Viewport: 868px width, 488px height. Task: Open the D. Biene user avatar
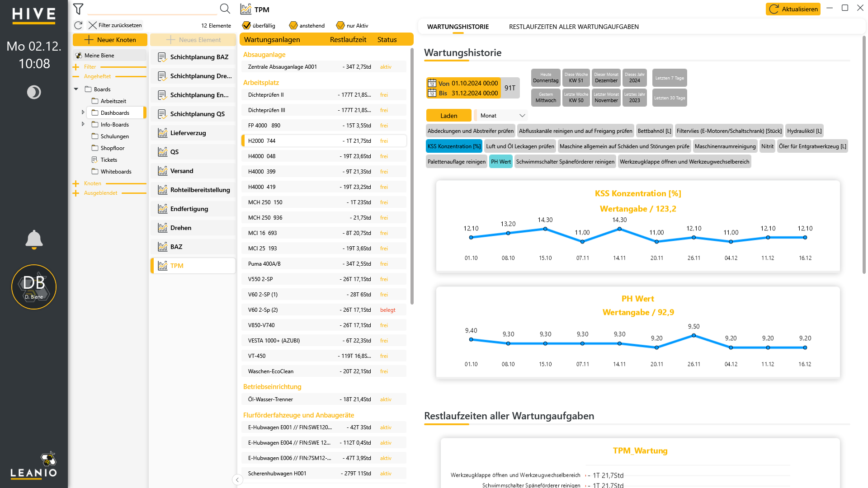34,287
